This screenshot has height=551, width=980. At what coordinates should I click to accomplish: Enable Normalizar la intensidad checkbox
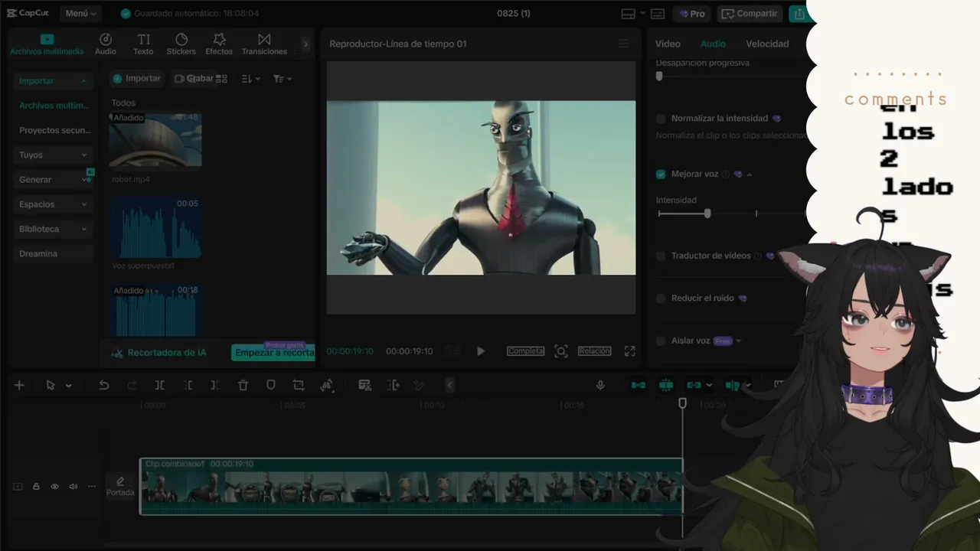661,119
